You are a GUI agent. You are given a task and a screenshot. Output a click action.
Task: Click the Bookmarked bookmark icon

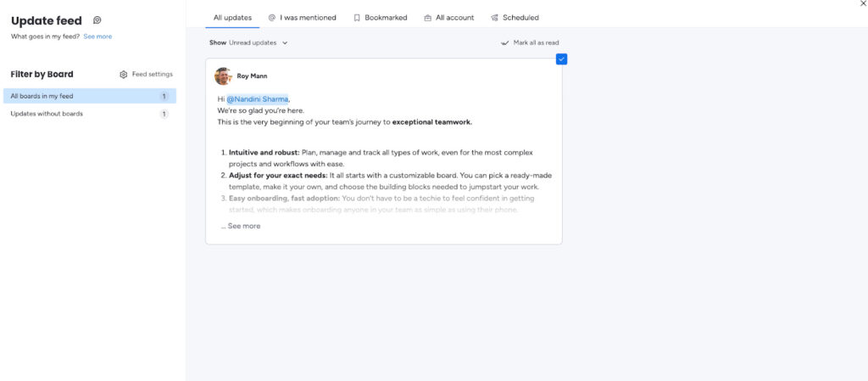click(357, 18)
